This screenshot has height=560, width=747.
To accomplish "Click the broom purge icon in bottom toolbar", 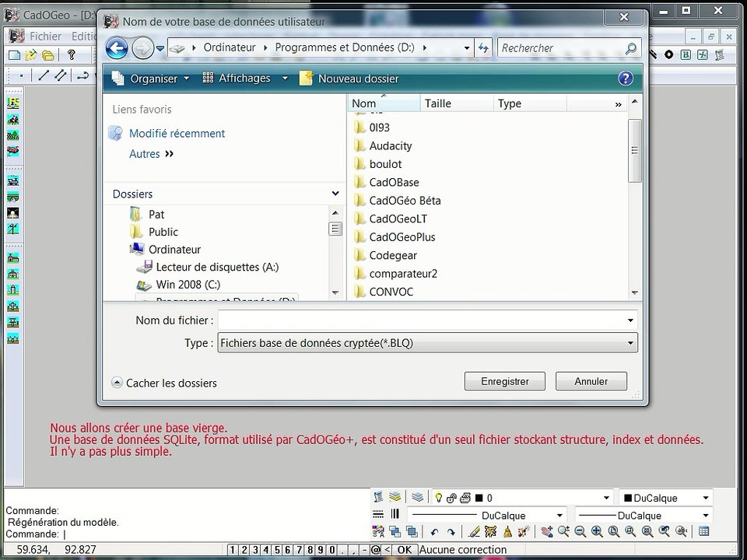I will 507,531.
